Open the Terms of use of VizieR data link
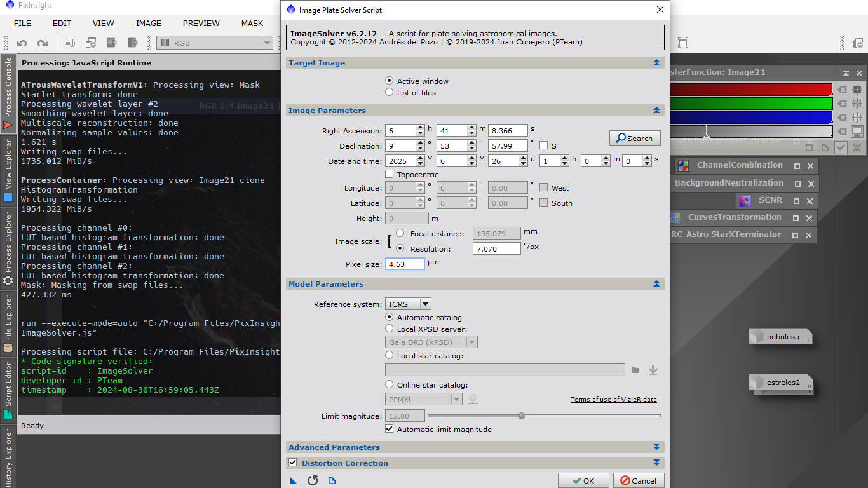 pos(614,400)
